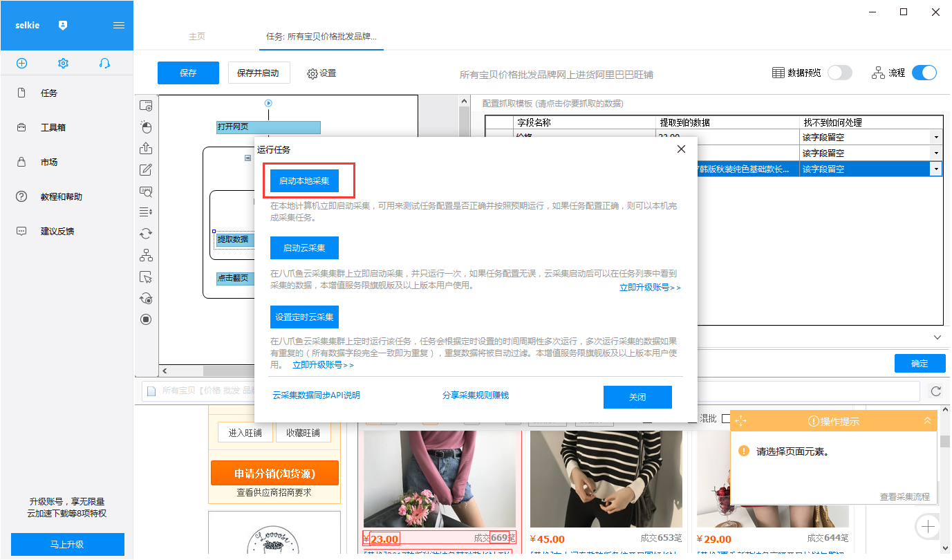Screen dimensions: 952x560
Task: Click the plus circle icon in sidebar
Action: click(x=21, y=63)
